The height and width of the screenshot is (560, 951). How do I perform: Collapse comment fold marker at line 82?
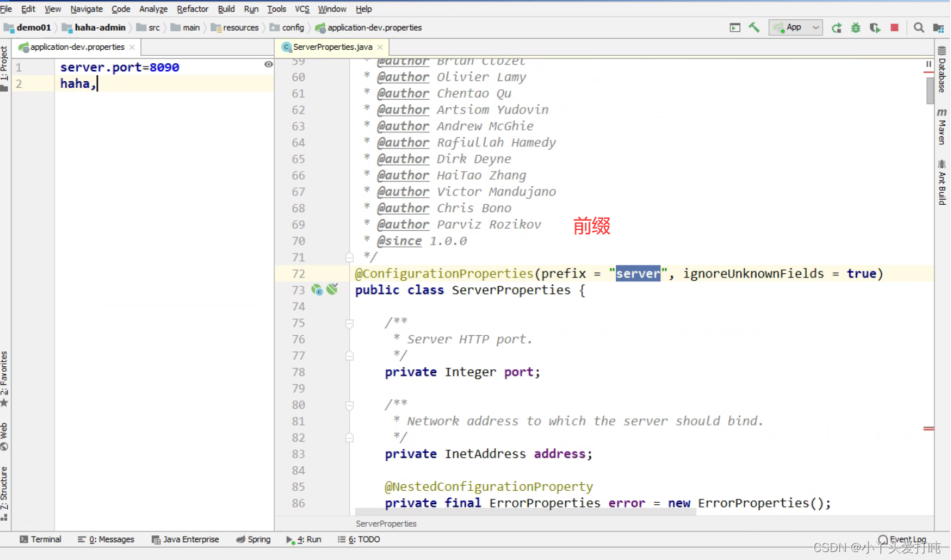pos(349,438)
